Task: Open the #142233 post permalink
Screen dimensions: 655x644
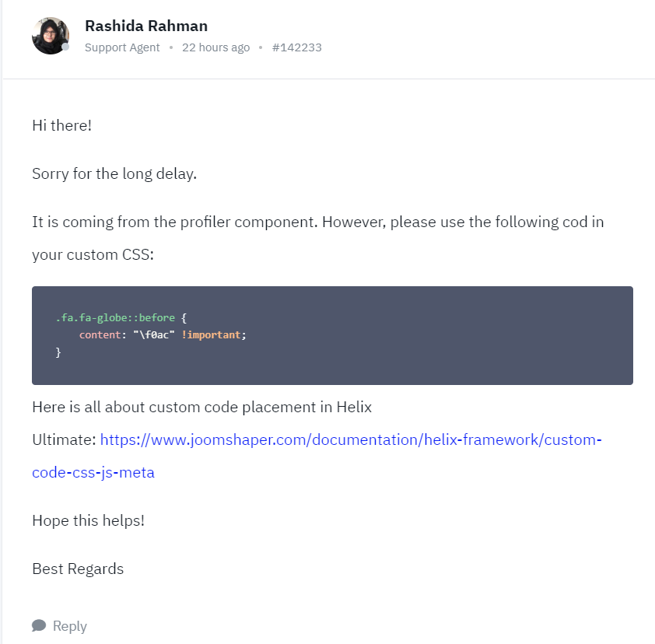Action: coord(297,47)
